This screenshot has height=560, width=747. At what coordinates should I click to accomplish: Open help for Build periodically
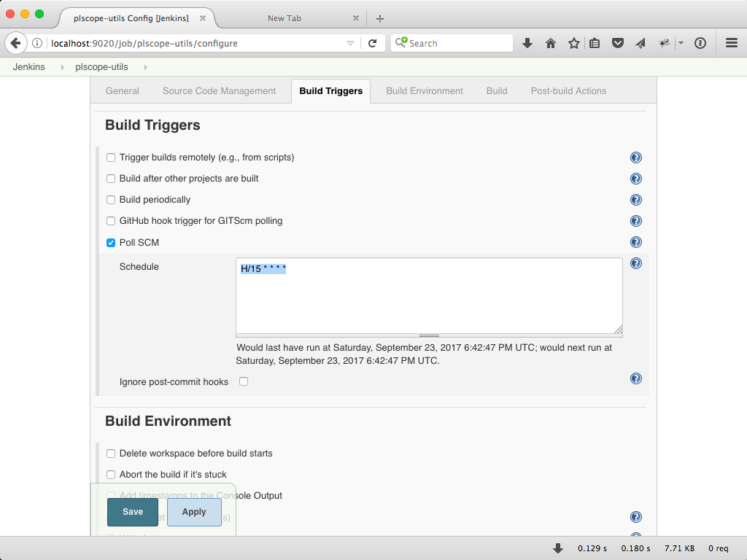click(x=636, y=200)
